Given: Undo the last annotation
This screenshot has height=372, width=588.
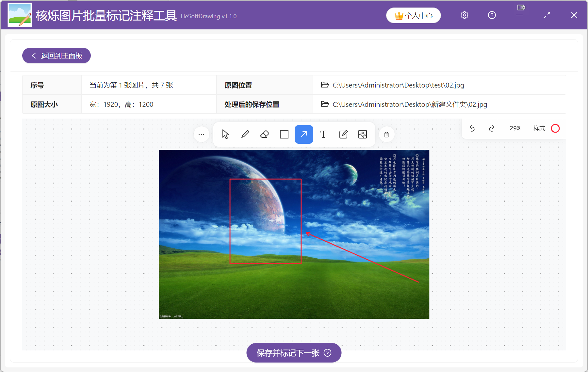Looking at the screenshot, I should tap(472, 128).
